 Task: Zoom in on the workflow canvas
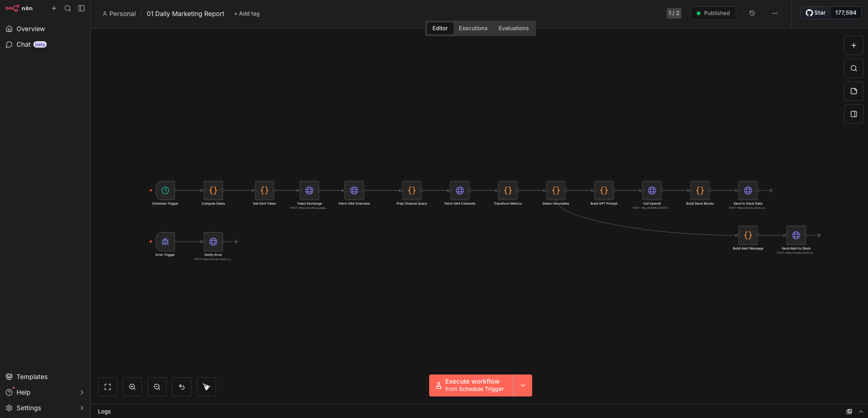(x=132, y=387)
